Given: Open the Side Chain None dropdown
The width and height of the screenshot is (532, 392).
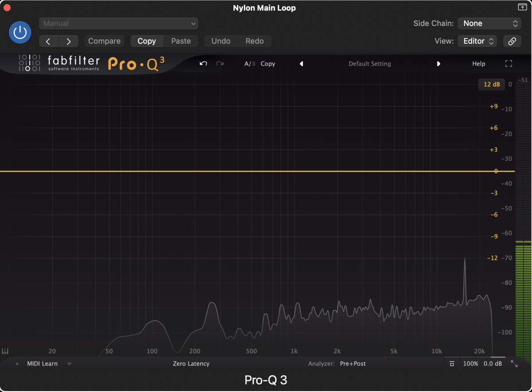Looking at the screenshot, I should tap(489, 24).
